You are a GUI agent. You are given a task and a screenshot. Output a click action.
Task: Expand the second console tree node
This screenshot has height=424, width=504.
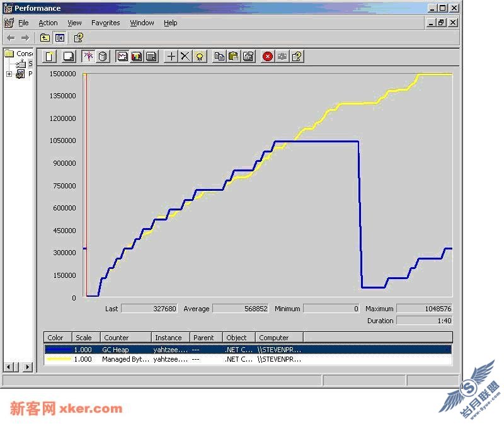[9, 74]
